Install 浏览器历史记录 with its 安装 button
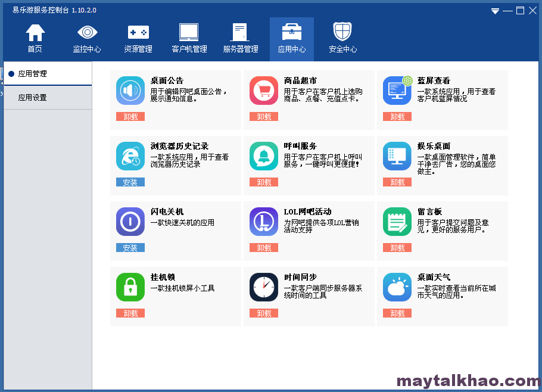This screenshot has width=542, height=392. (130, 182)
